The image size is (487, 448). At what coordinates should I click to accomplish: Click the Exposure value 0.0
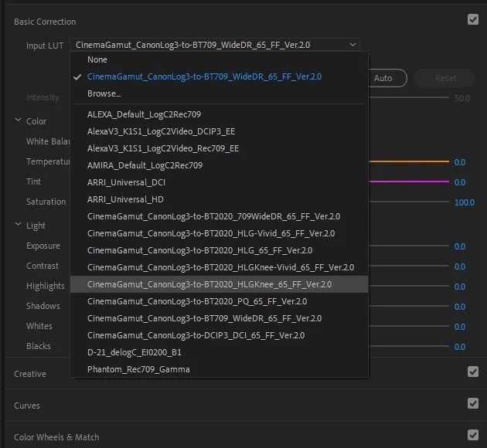pos(460,246)
